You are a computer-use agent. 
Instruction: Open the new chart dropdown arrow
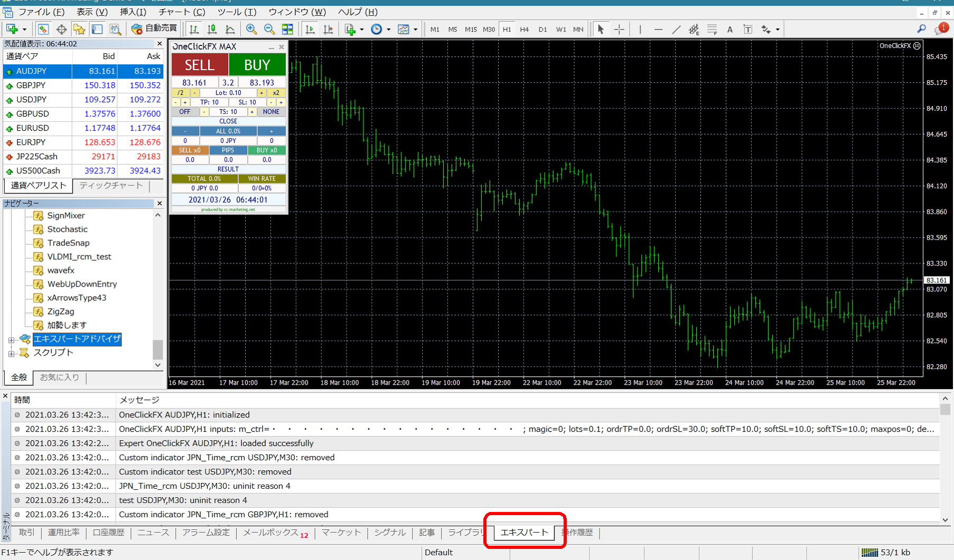click(x=24, y=30)
